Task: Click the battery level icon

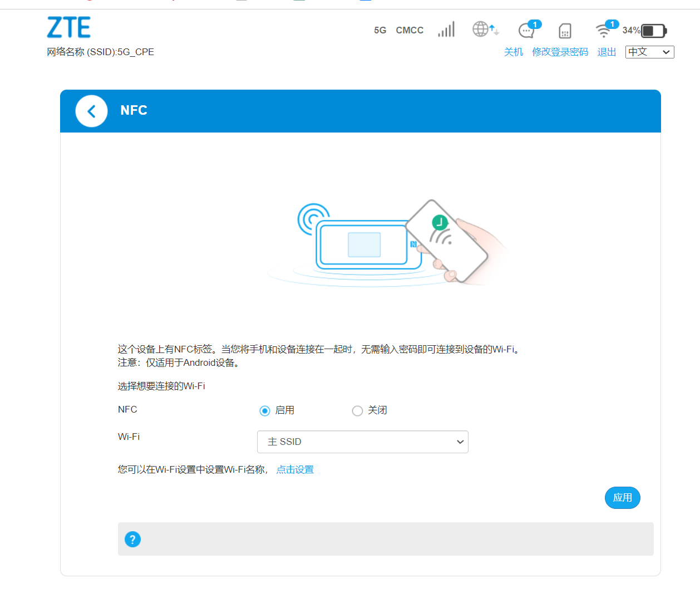Action: tap(653, 31)
